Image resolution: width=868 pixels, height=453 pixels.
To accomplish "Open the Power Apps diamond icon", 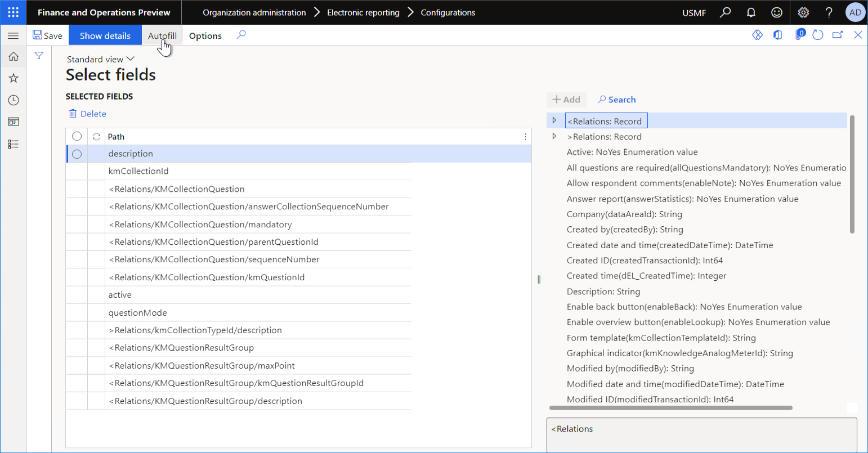I will tap(757, 35).
